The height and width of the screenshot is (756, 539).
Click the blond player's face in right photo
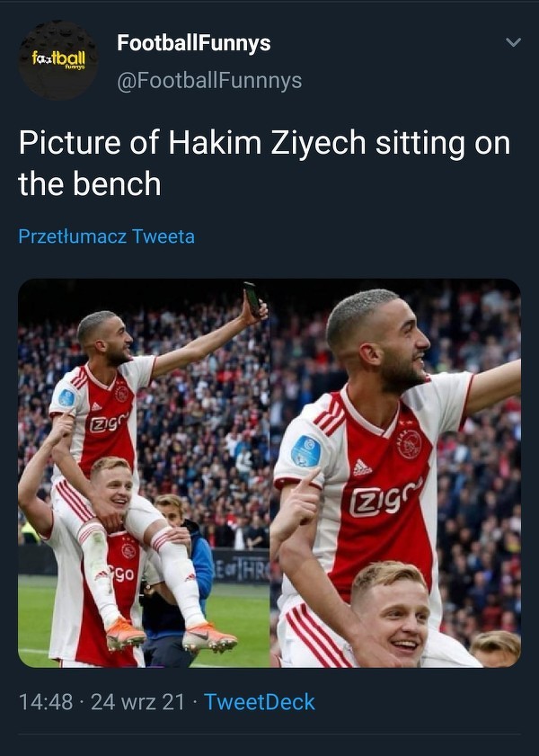pyautogui.click(x=393, y=611)
